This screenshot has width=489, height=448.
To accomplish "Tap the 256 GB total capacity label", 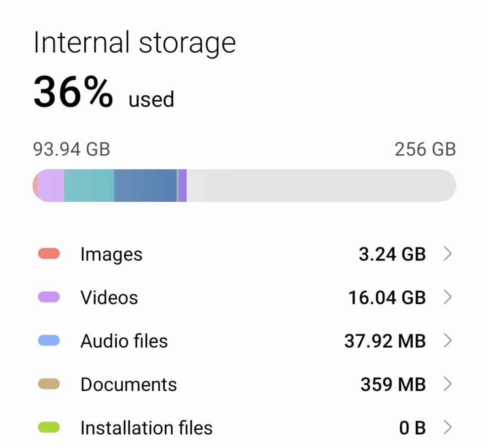I will coord(425,148).
